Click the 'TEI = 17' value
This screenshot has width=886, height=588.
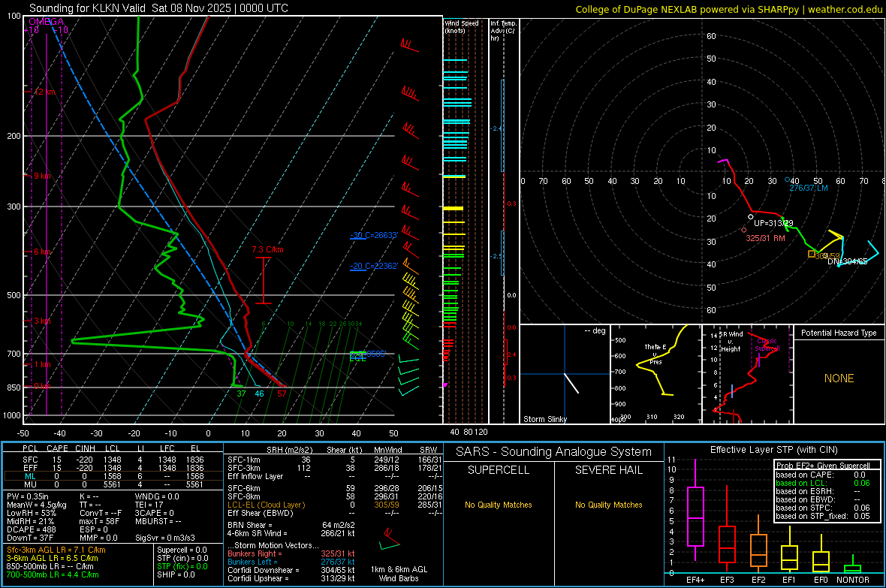coord(149,505)
